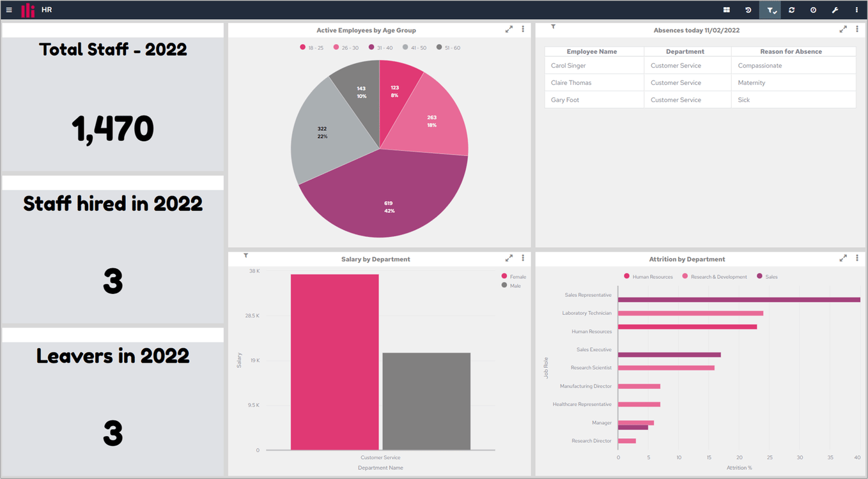Toggle the 31 - 40 legend entry
This screenshot has height=479, width=868.
pos(381,48)
